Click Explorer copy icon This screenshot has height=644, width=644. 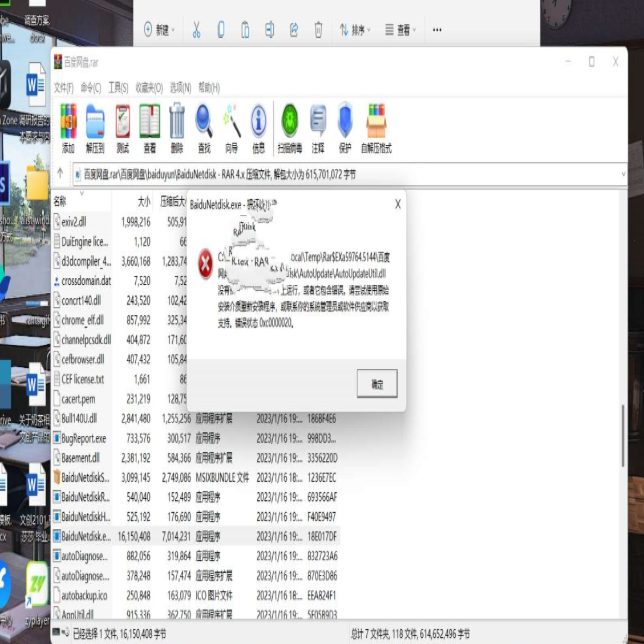point(221,30)
